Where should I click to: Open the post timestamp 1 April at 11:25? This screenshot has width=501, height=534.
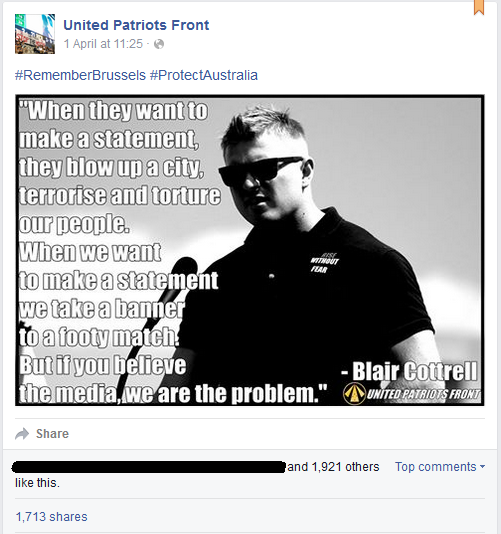(103, 44)
